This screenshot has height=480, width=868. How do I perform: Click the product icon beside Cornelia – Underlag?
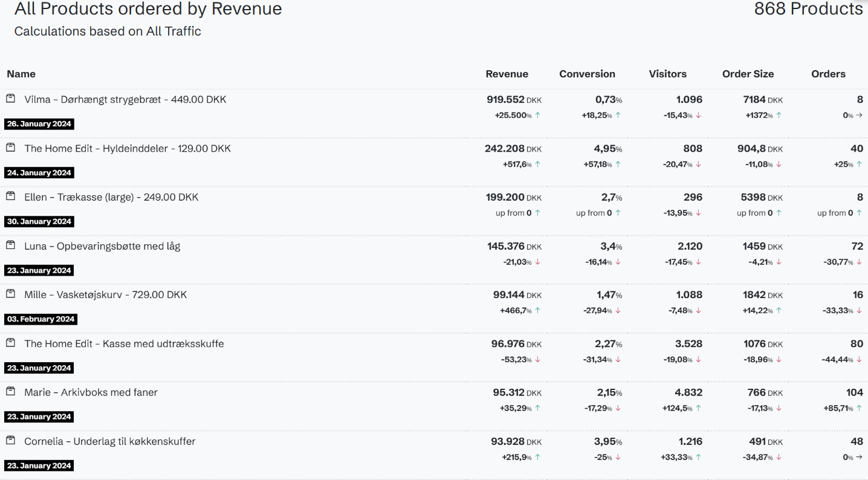10,440
